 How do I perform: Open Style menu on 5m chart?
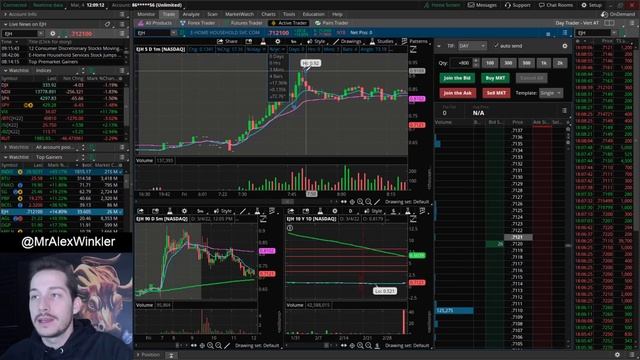pos(223,211)
